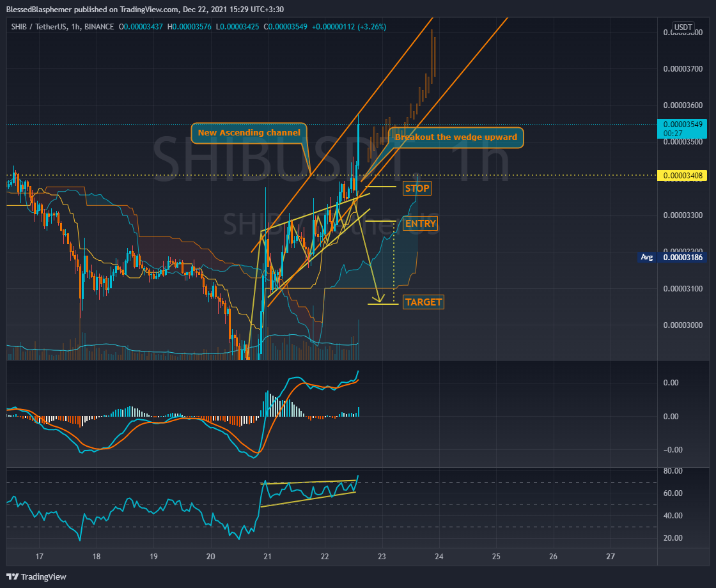Click the date label 21 on time axis
Viewport: 716px width, 588px height.
(268, 557)
